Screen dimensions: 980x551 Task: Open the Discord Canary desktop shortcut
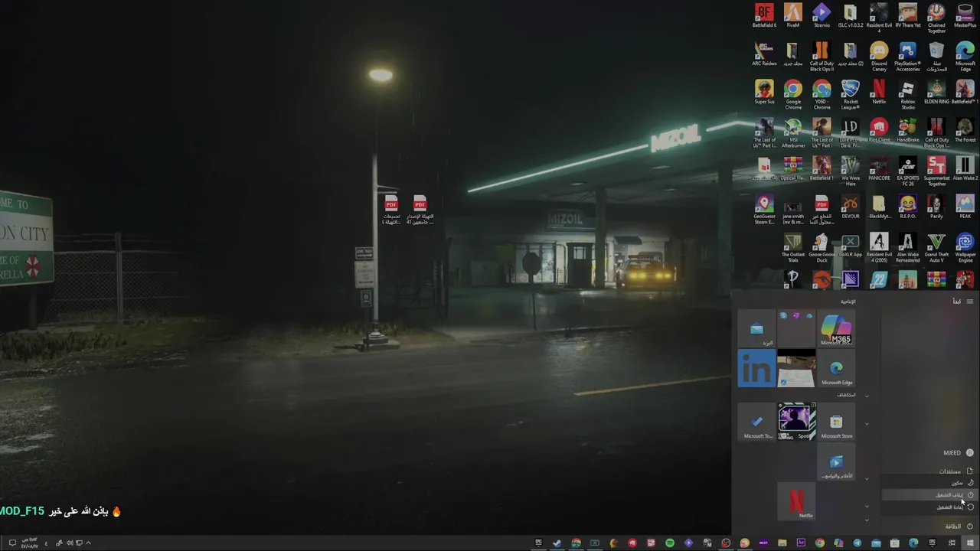tap(879, 57)
